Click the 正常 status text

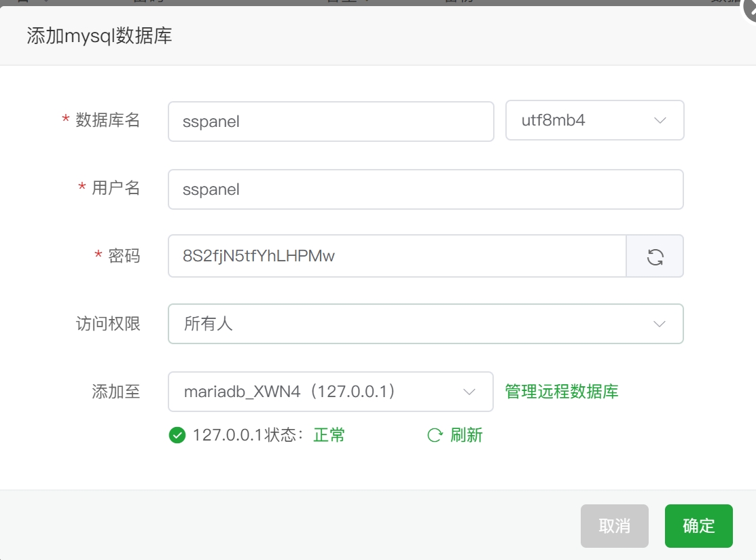pyautogui.click(x=329, y=435)
